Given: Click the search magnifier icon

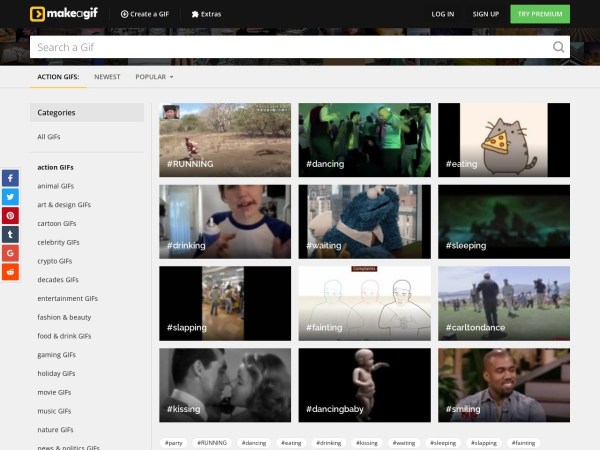Looking at the screenshot, I should click(558, 47).
